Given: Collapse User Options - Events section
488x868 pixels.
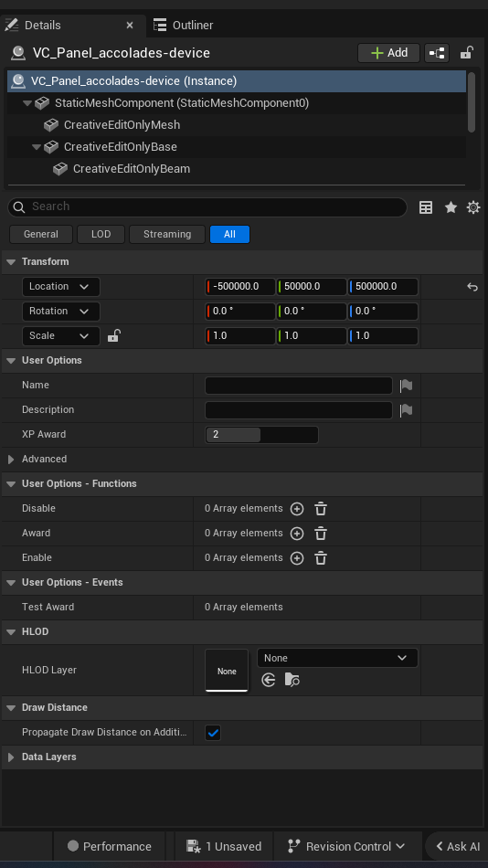Looking at the screenshot, I should [x=11, y=582].
